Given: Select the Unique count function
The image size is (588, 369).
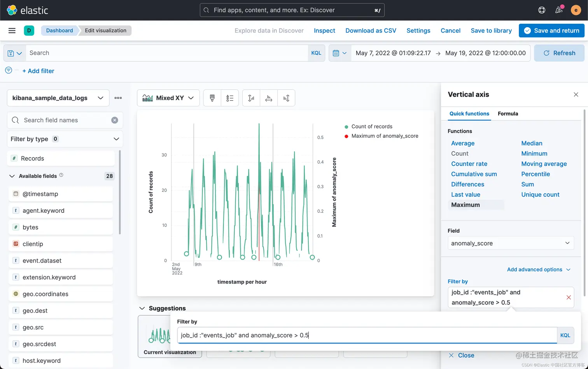Looking at the screenshot, I should tap(540, 194).
